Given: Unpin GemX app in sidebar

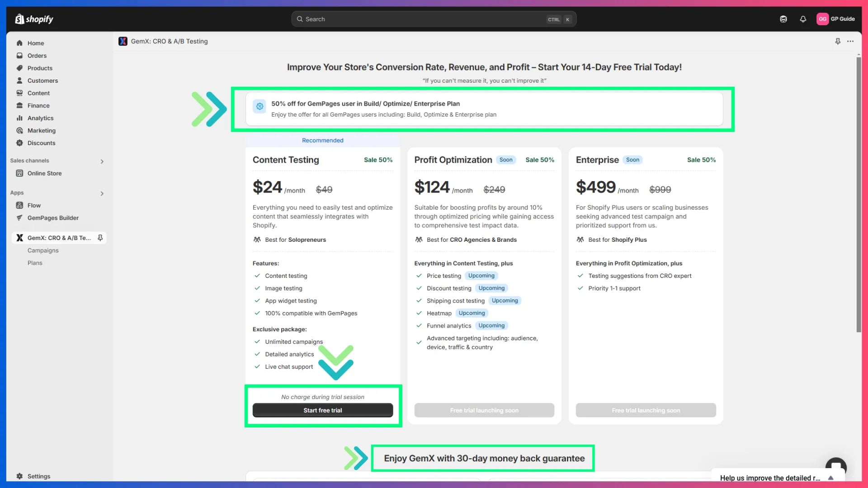Looking at the screenshot, I should (x=100, y=238).
